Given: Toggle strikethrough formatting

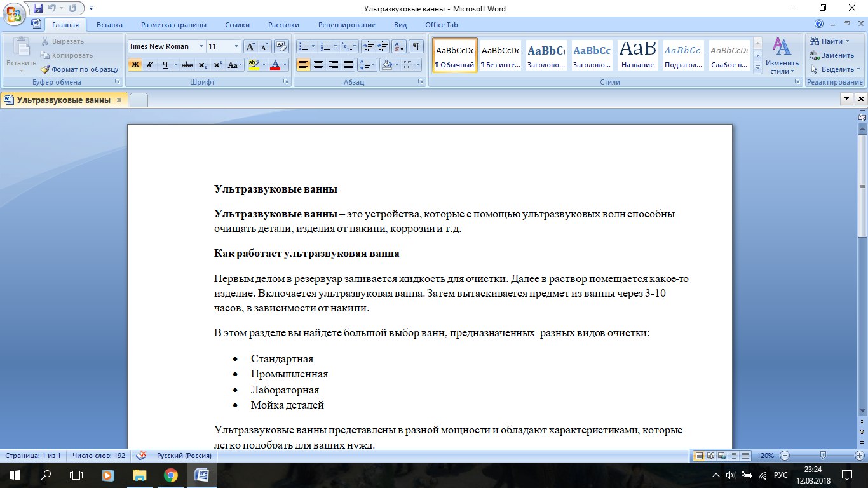Looking at the screenshot, I should (x=187, y=65).
